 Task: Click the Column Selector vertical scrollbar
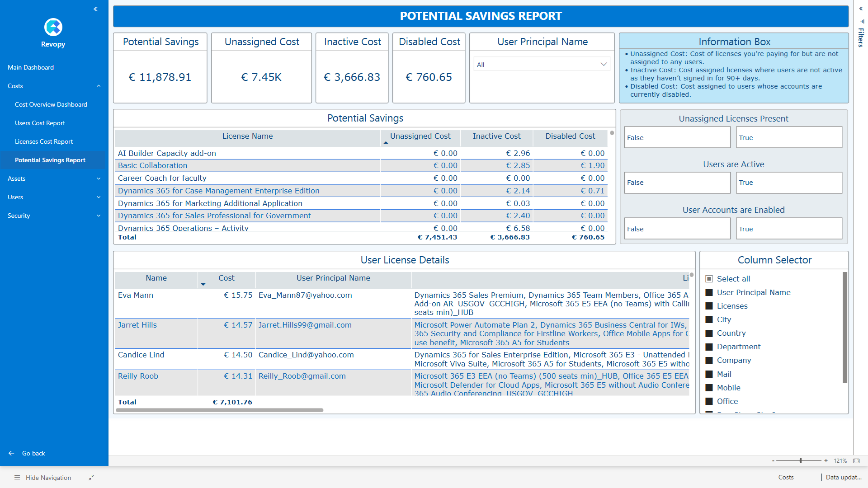(x=845, y=328)
